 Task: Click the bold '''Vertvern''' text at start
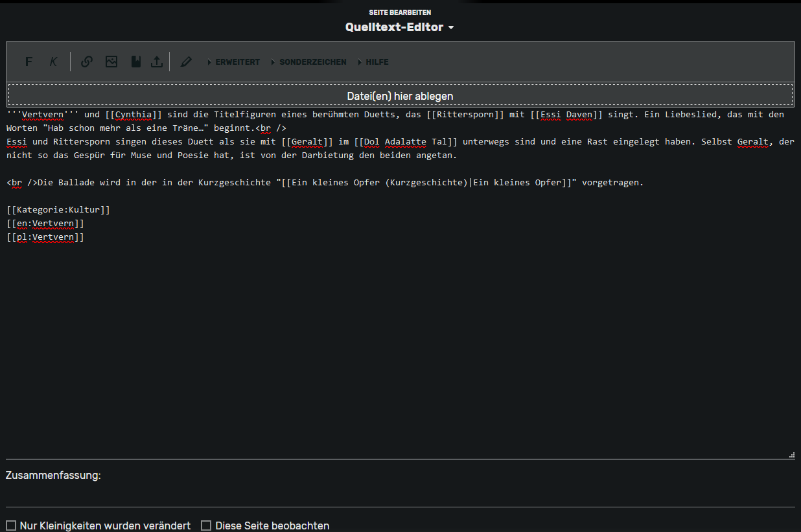(43, 115)
